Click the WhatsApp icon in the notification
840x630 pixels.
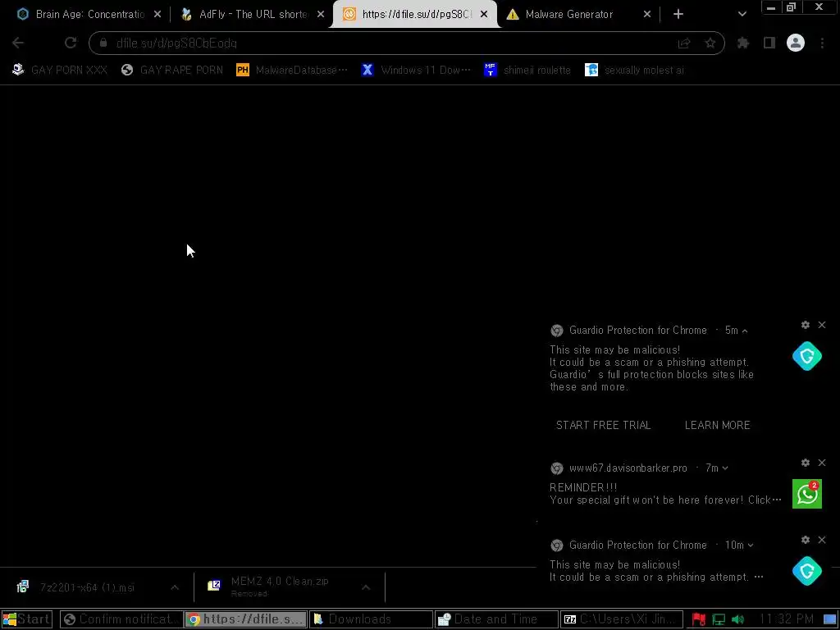(807, 493)
